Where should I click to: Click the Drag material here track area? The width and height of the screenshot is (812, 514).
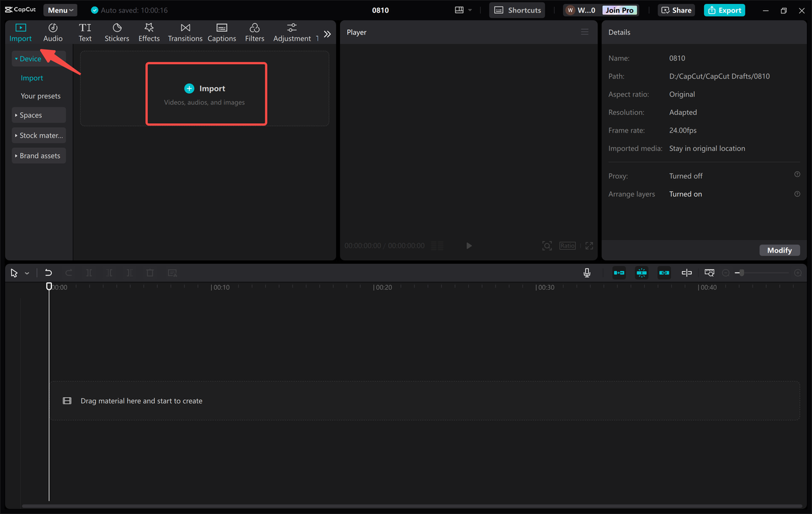[424, 401]
